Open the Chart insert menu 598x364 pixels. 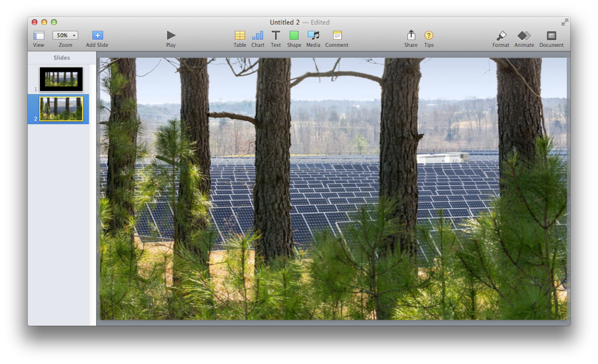(257, 35)
